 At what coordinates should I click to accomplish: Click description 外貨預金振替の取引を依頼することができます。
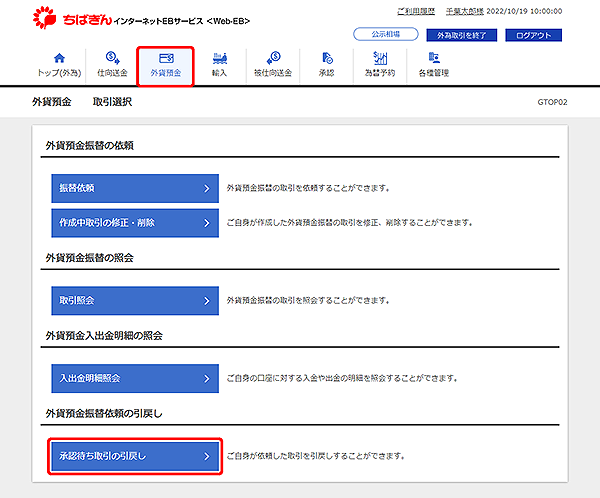308,188
